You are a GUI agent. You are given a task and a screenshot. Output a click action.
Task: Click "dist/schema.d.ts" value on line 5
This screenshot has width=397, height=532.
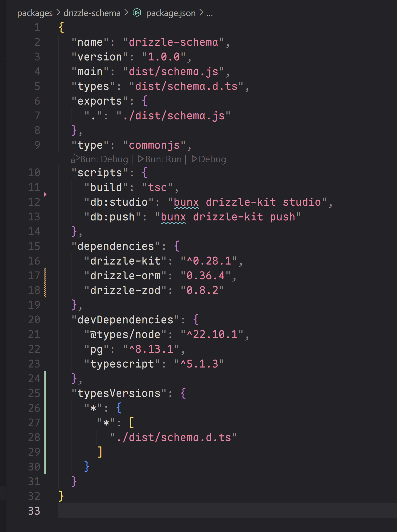(186, 86)
